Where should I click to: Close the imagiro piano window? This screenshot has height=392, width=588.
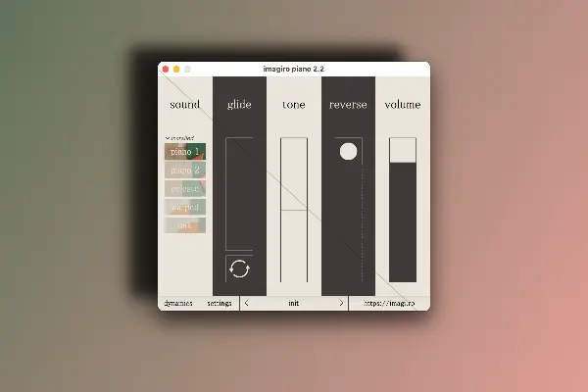(x=166, y=69)
